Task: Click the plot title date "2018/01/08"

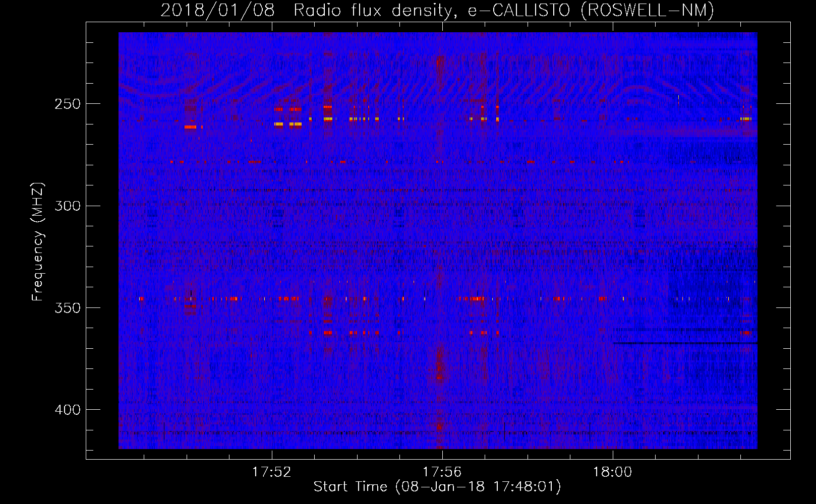Action: [x=218, y=10]
